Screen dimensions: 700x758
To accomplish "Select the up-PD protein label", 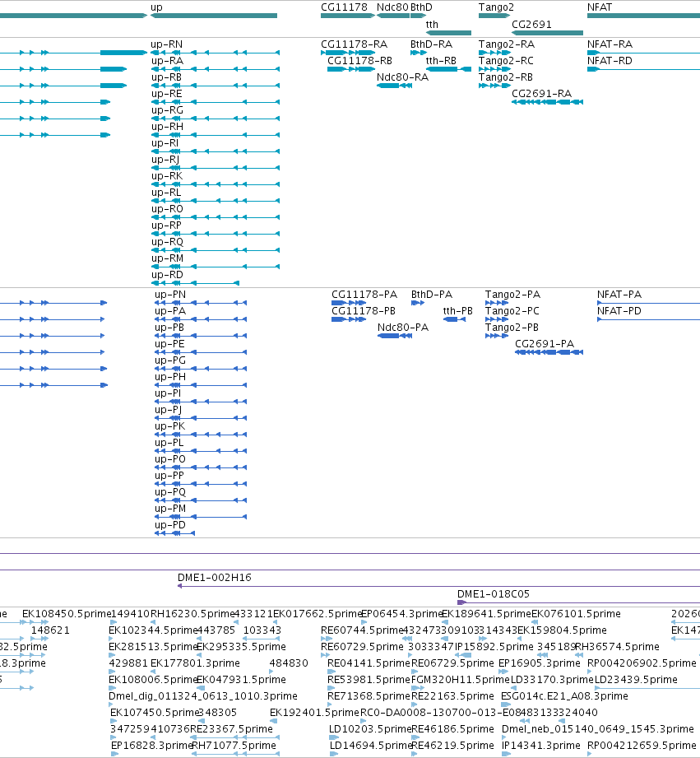I will click(170, 524).
